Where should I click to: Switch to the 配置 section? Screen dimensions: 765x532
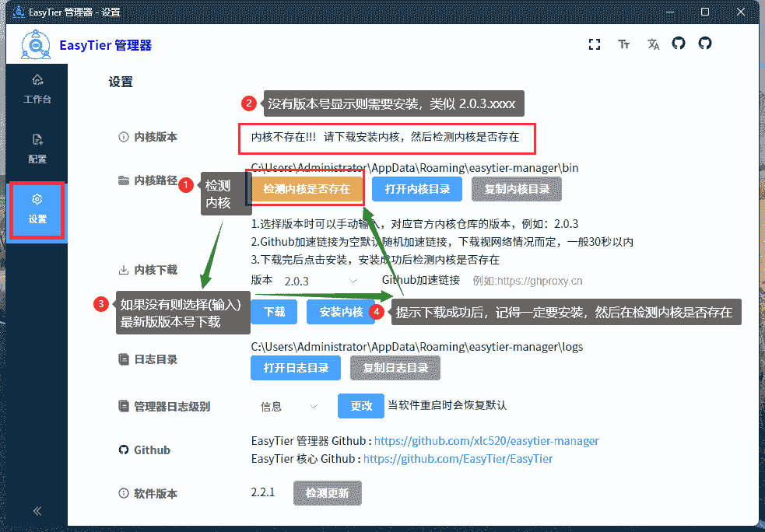click(x=37, y=149)
